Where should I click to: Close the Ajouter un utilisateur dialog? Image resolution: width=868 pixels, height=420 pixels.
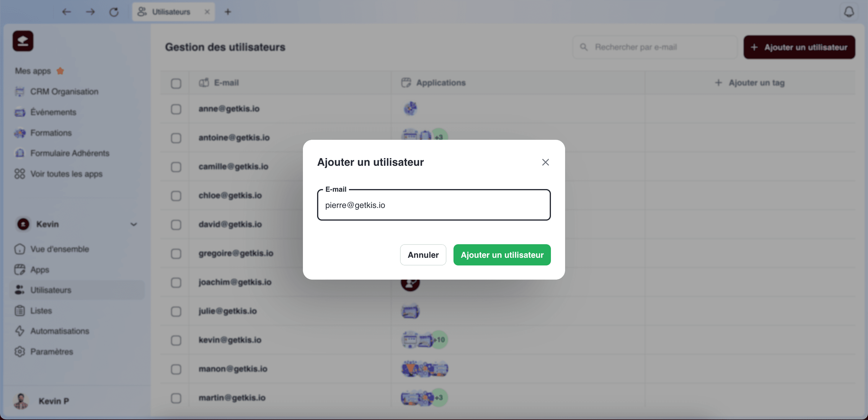coord(545,162)
